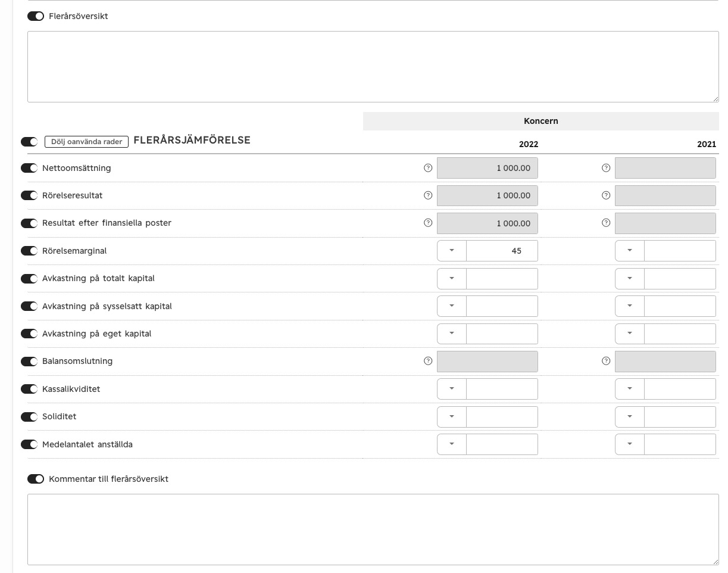728x573 pixels.
Task: Toggle Medelantalet anställda row switch
Action: tap(29, 444)
